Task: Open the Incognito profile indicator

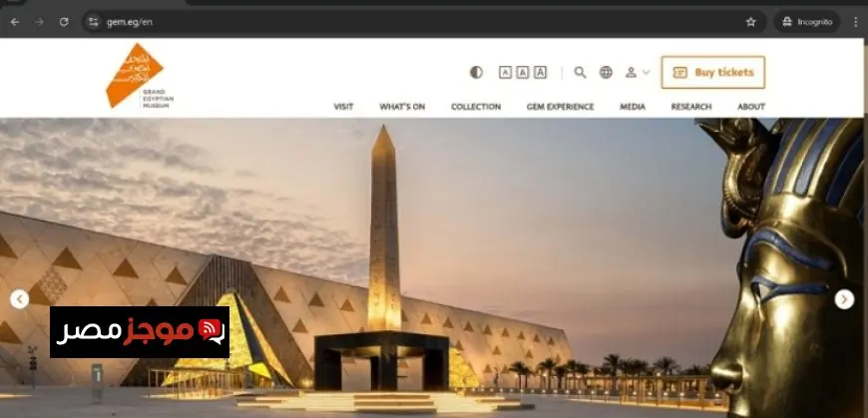Action: (x=806, y=22)
